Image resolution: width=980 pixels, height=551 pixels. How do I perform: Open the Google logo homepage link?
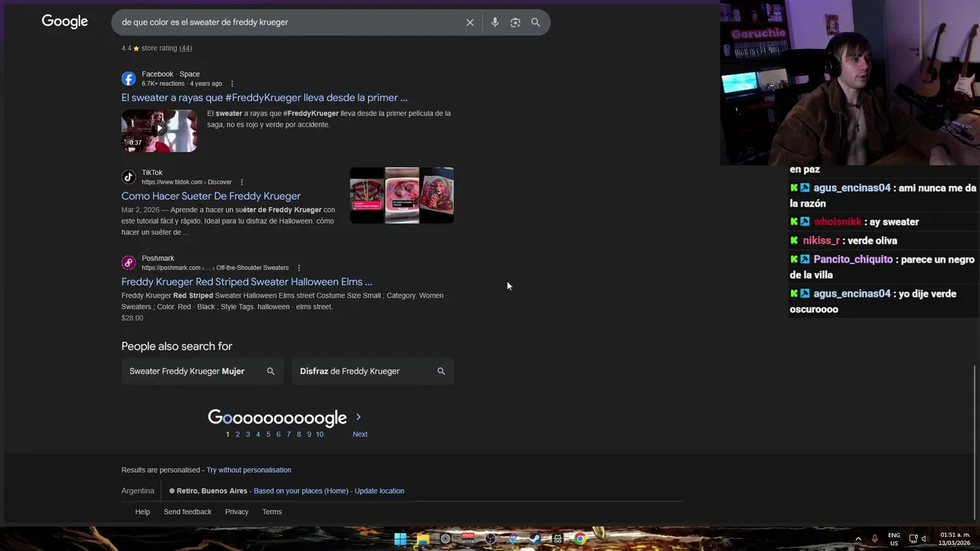(65, 22)
